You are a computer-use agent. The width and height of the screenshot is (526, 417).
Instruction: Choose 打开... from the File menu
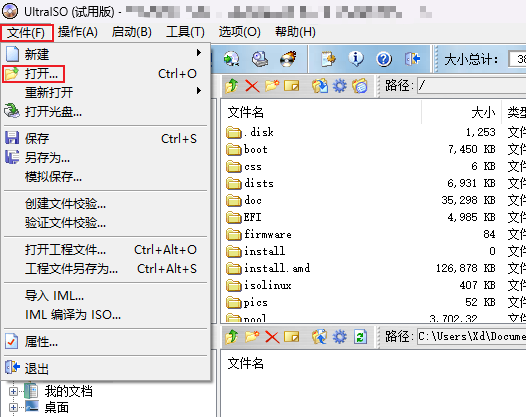click(x=106, y=74)
